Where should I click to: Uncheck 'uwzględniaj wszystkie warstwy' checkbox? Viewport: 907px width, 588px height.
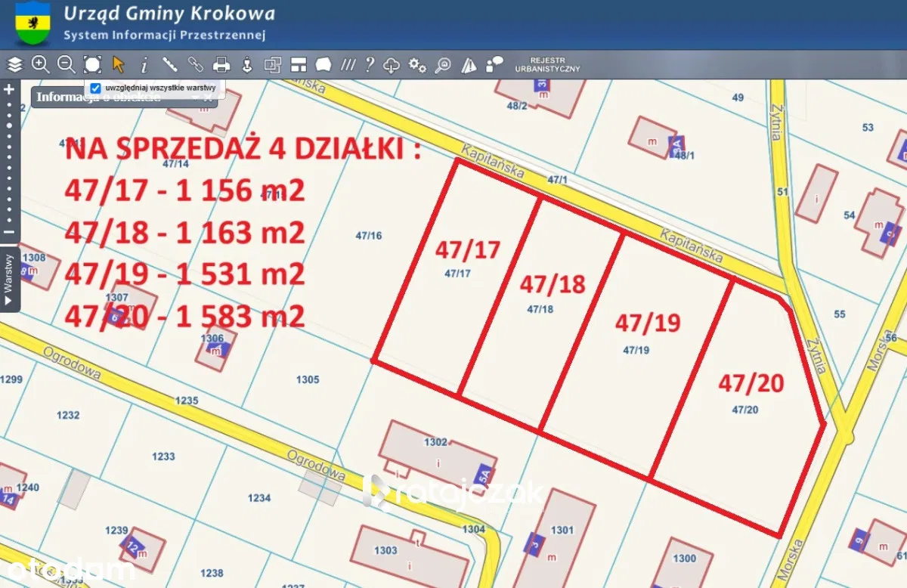pos(95,88)
